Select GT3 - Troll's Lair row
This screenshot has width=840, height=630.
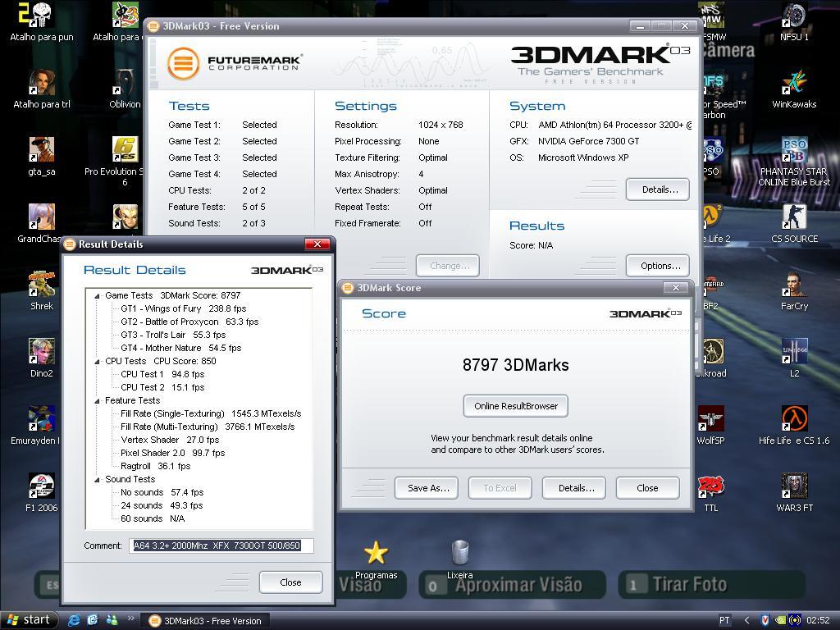(173, 335)
